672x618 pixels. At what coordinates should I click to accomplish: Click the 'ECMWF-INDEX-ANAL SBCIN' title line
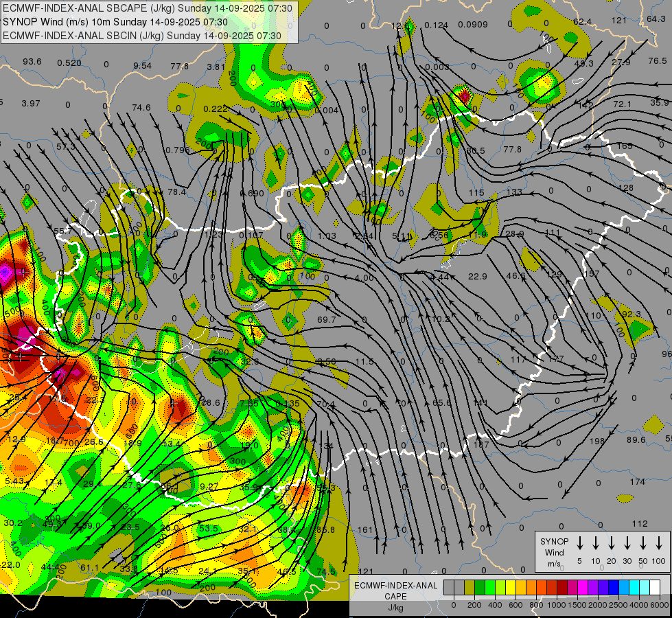142,36
